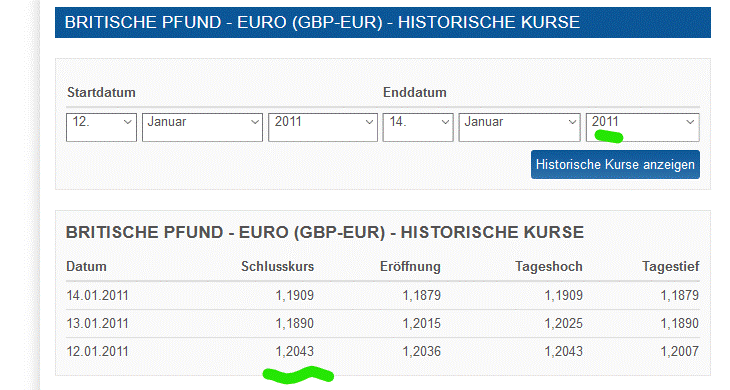Click Eröffnung value 1,2015
The image size is (730, 390).
point(421,323)
